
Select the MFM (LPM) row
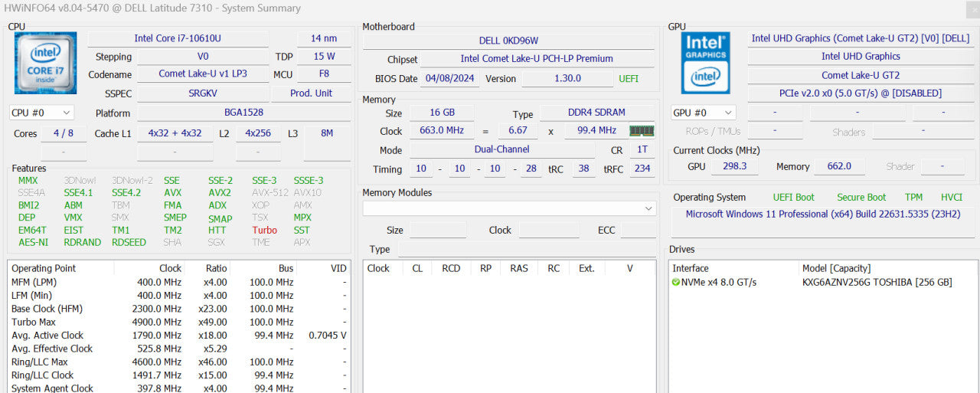[x=178, y=282]
